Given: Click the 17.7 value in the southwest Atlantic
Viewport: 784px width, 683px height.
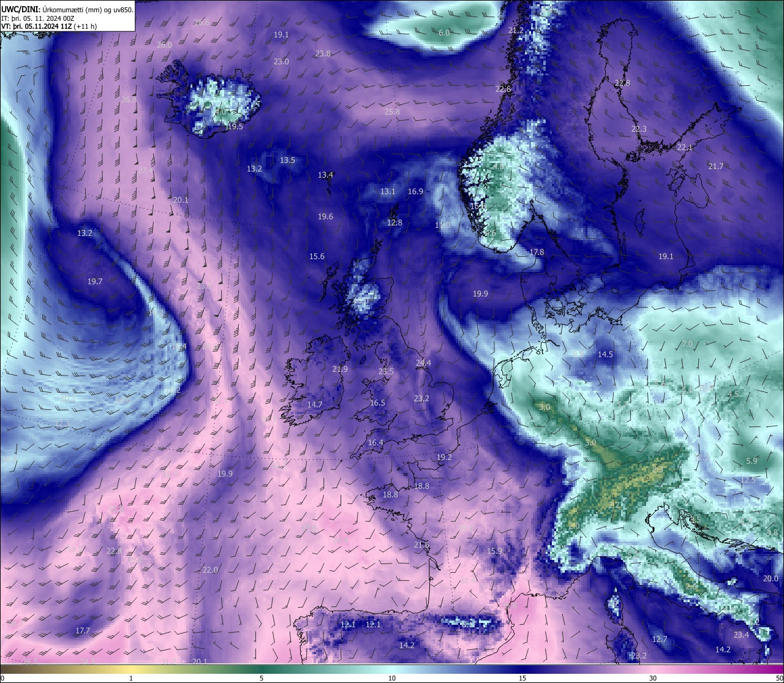Looking at the screenshot, I should 83,630.
